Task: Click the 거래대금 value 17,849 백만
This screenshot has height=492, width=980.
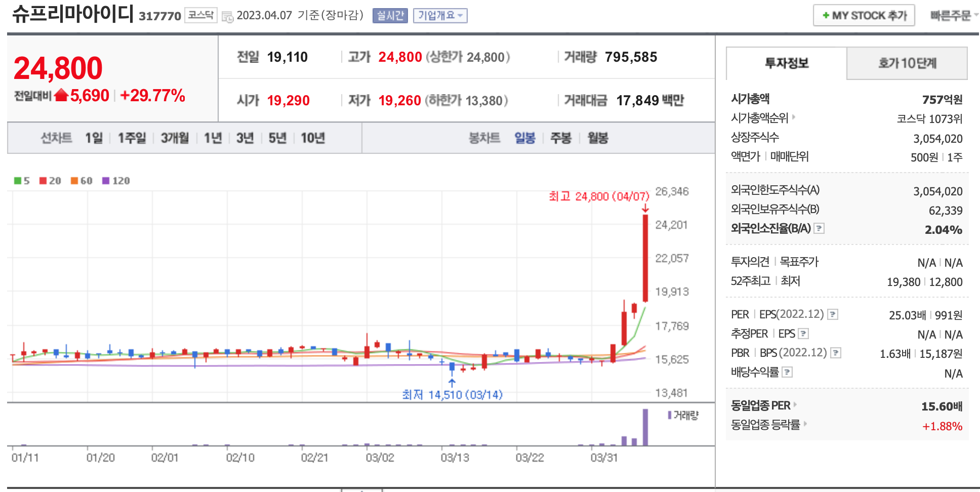Action: point(650,100)
